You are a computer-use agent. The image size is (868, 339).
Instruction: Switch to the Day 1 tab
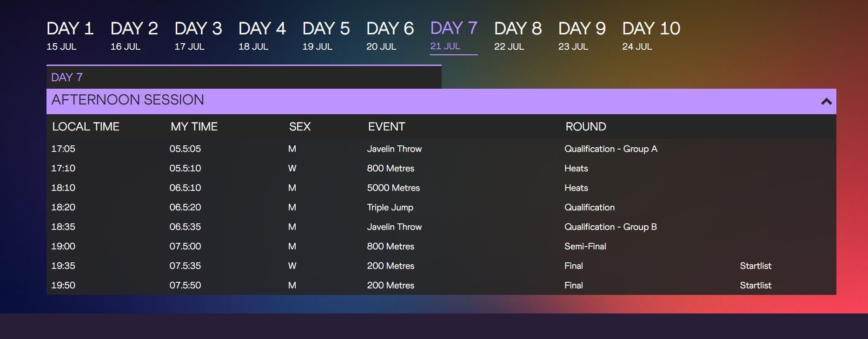(x=70, y=35)
